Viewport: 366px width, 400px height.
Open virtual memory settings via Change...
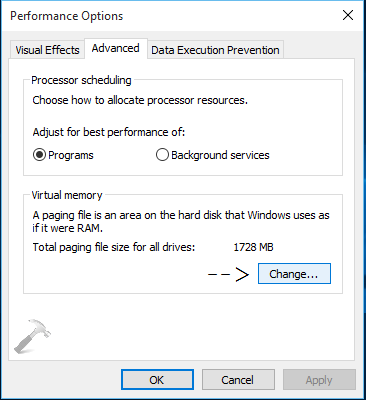294,274
